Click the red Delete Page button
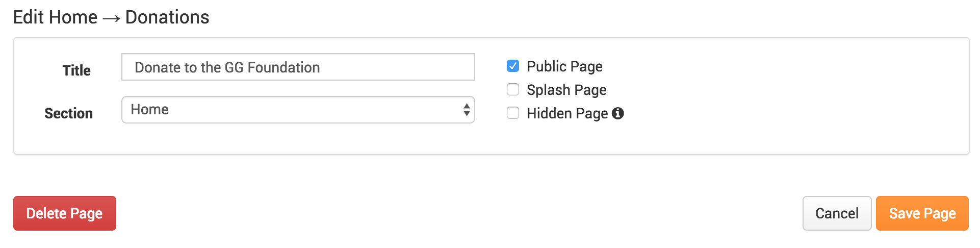 (65, 213)
